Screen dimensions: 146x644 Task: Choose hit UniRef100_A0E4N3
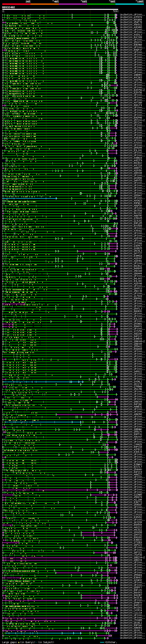(x=131, y=27)
